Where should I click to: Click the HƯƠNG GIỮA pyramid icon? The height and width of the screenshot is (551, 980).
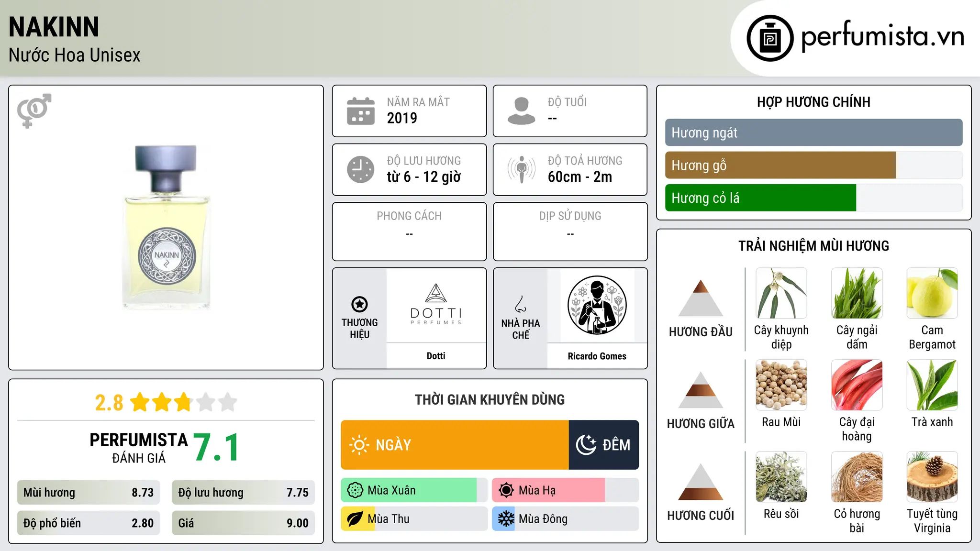tap(701, 390)
